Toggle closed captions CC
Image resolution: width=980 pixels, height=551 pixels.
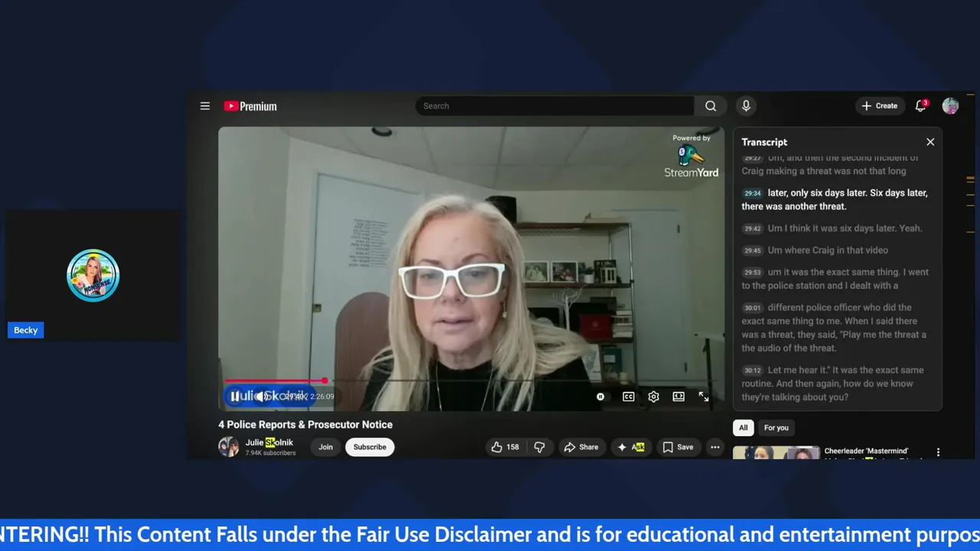pyautogui.click(x=629, y=396)
